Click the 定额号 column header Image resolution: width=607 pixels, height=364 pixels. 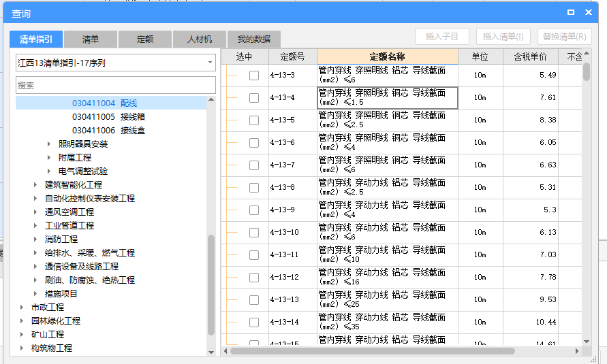(x=293, y=56)
